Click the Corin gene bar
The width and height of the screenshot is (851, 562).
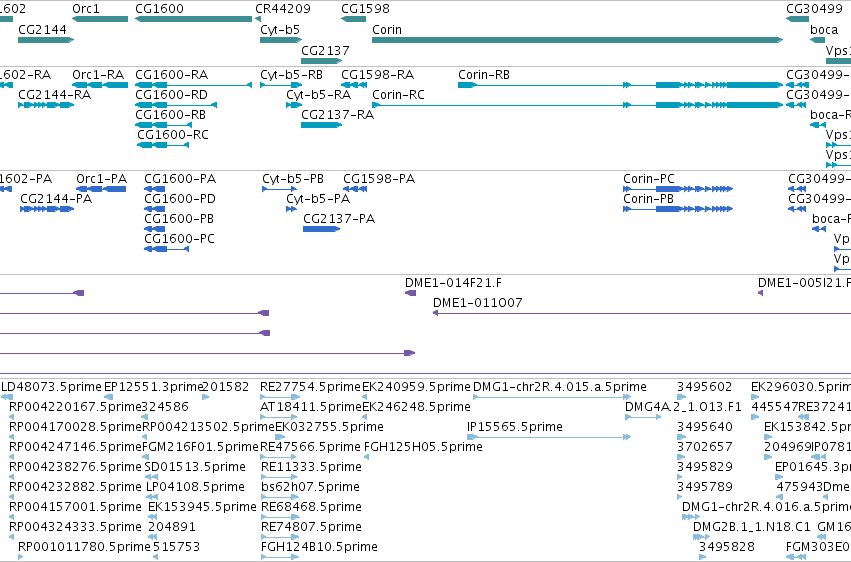pos(577,40)
